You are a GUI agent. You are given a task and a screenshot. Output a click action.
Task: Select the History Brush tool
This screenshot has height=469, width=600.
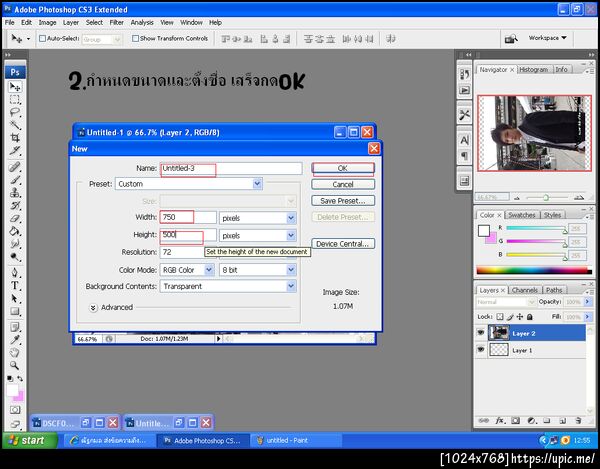pyautogui.click(x=15, y=205)
